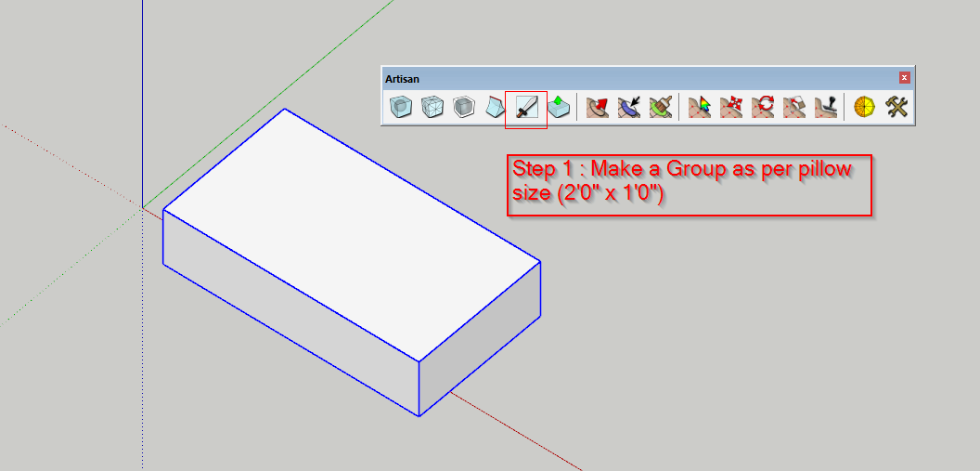Activate the Sculpt Brush red arrow icon
The image size is (980, 471).
598,107
